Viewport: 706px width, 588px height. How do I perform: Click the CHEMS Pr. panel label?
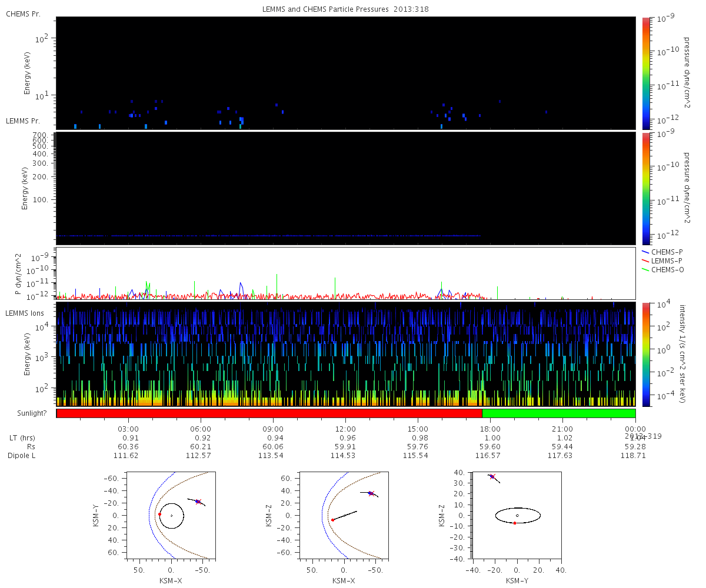[x=23, y=14]
